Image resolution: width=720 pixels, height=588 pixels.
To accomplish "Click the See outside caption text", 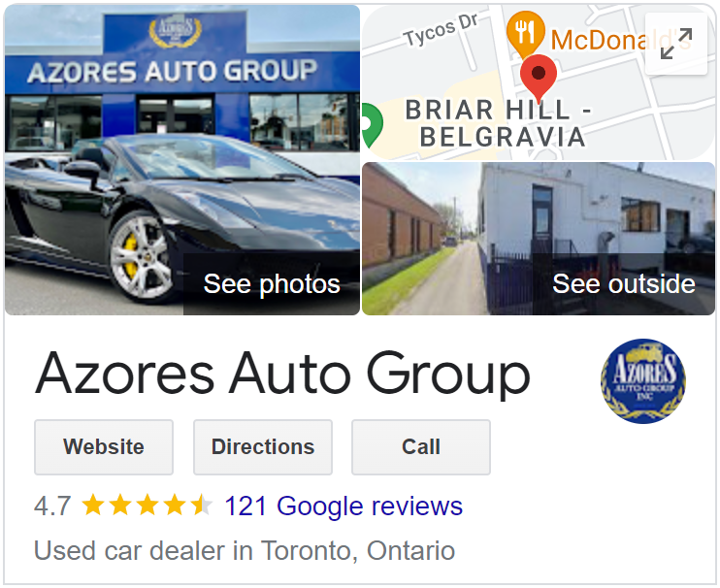I will 624,283.
